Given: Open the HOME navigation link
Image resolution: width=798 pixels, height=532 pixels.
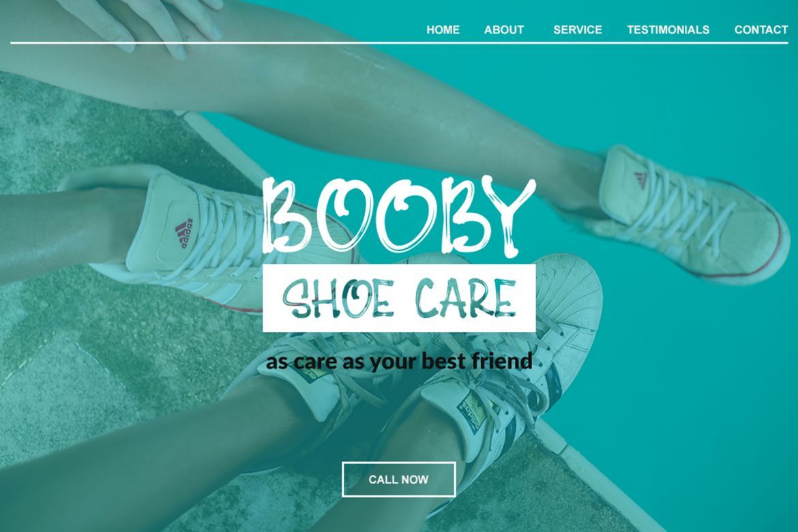Looking at the screenshot, I should coord(443,29).
